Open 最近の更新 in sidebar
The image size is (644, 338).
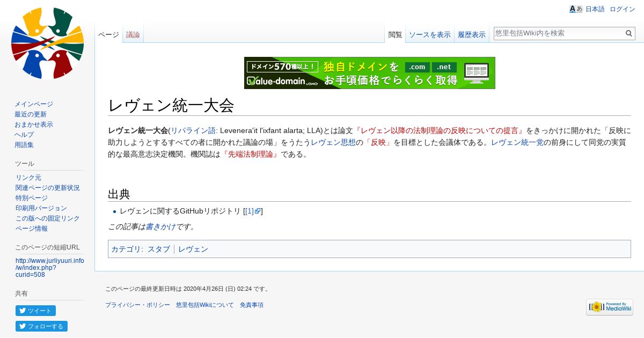(x=31, y=114)
